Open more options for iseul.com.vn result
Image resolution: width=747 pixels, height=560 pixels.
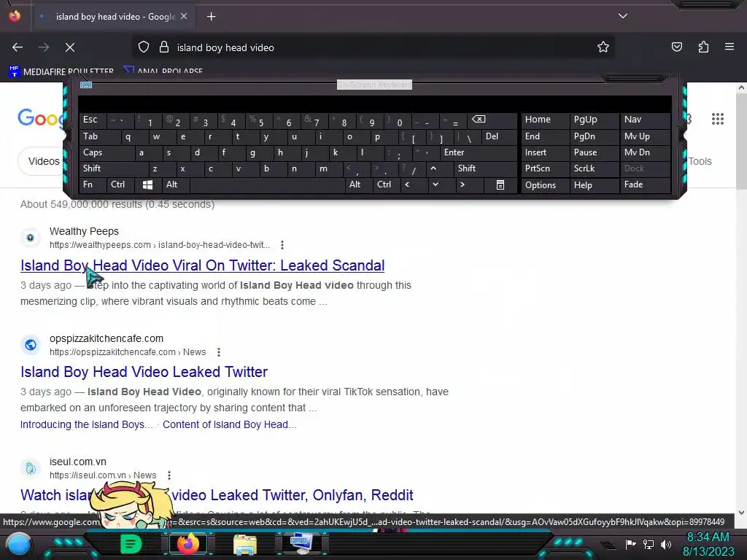pos(169,475)
